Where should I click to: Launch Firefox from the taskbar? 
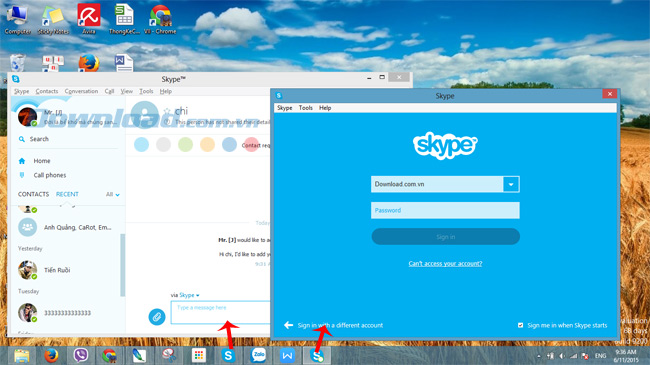click(51, 356)
